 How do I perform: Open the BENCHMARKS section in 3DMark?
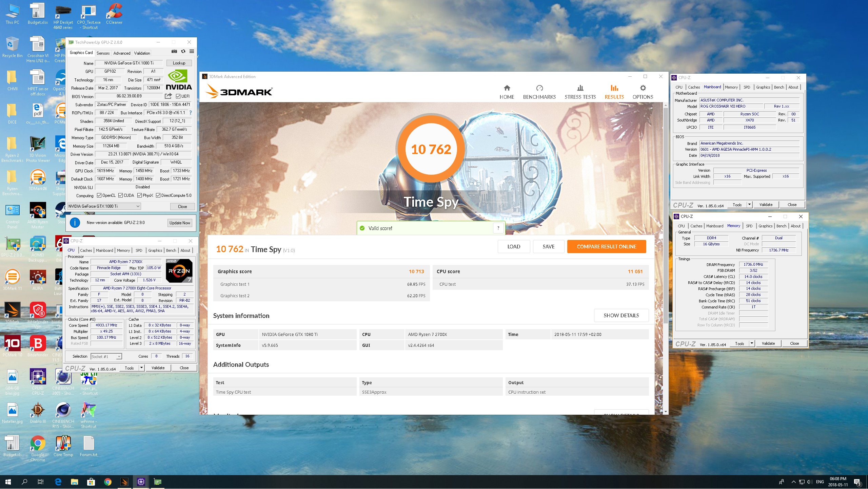(x=539, y=92)
